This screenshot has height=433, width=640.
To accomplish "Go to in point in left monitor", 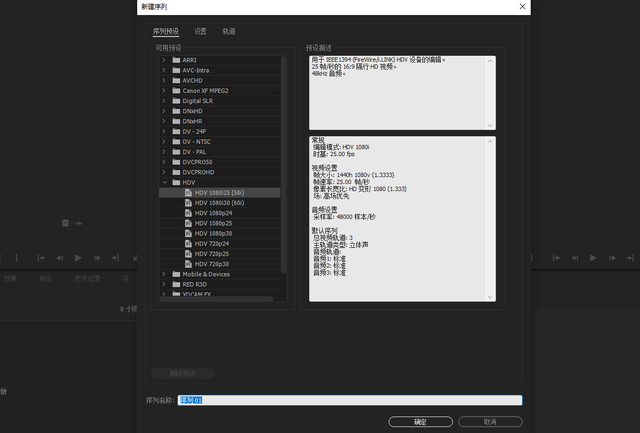I will [41, 258].
